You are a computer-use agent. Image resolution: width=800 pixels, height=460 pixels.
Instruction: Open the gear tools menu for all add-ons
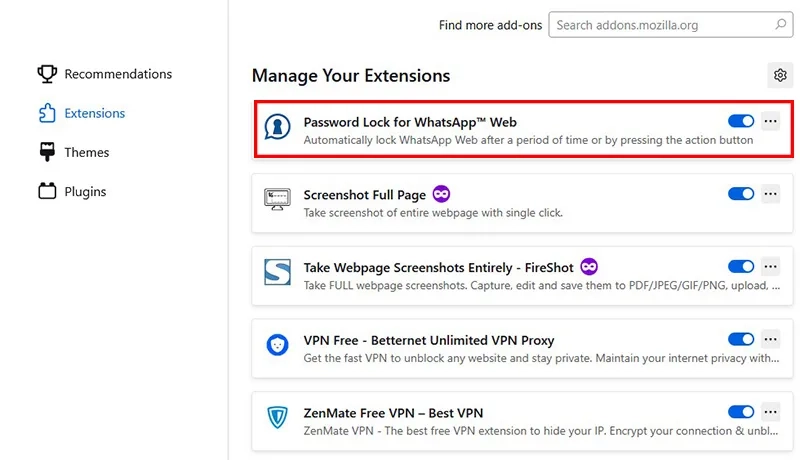click(x=780, y=75)
